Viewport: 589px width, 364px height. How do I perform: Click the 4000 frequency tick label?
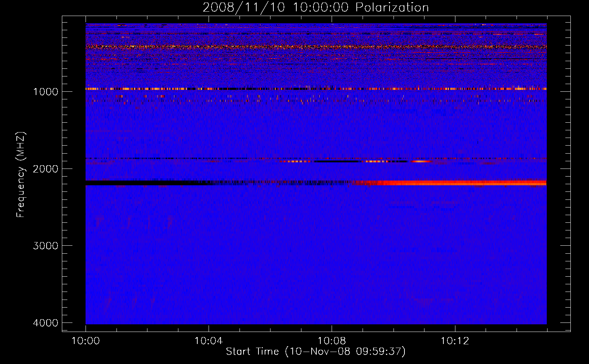coord(46,323)
